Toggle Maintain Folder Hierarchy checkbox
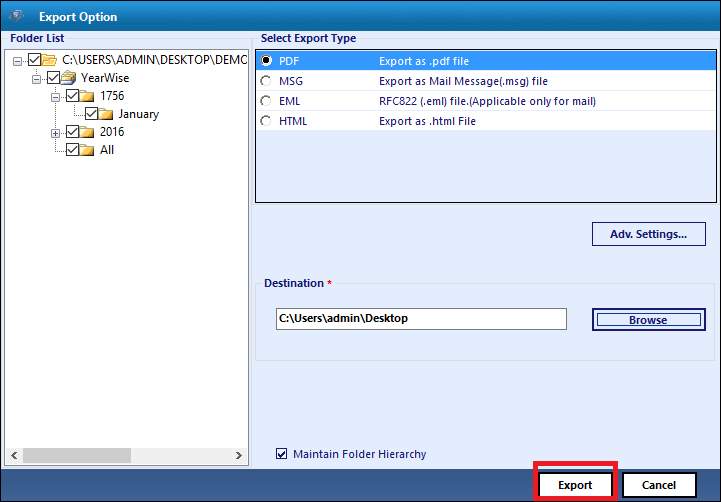The width and height of the screenshot is (721, 502). click(281, 454)
